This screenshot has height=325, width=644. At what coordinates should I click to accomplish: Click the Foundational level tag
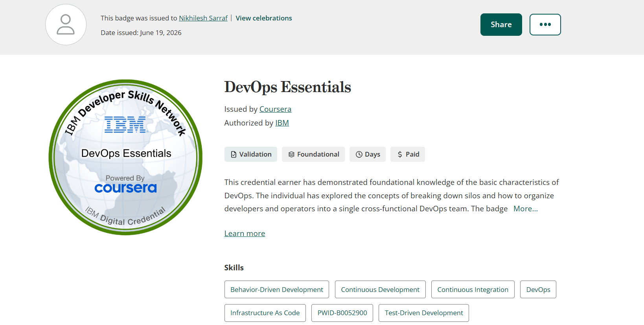click(313, 154)
